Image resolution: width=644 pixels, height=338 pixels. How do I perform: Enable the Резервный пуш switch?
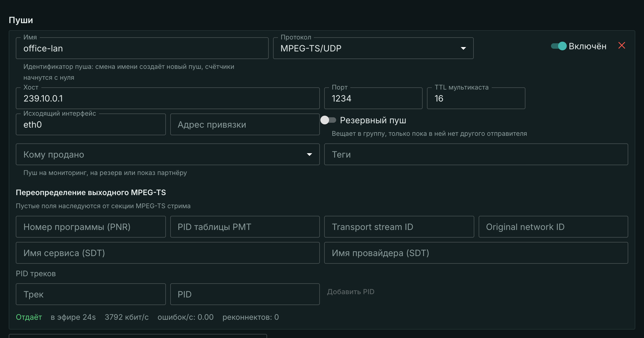(x=328, y=120)
